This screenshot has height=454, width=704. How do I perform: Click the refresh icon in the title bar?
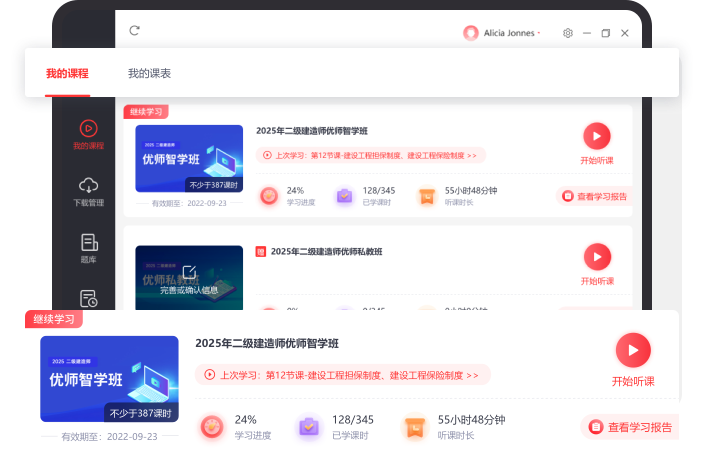click(x=134, y=31)
